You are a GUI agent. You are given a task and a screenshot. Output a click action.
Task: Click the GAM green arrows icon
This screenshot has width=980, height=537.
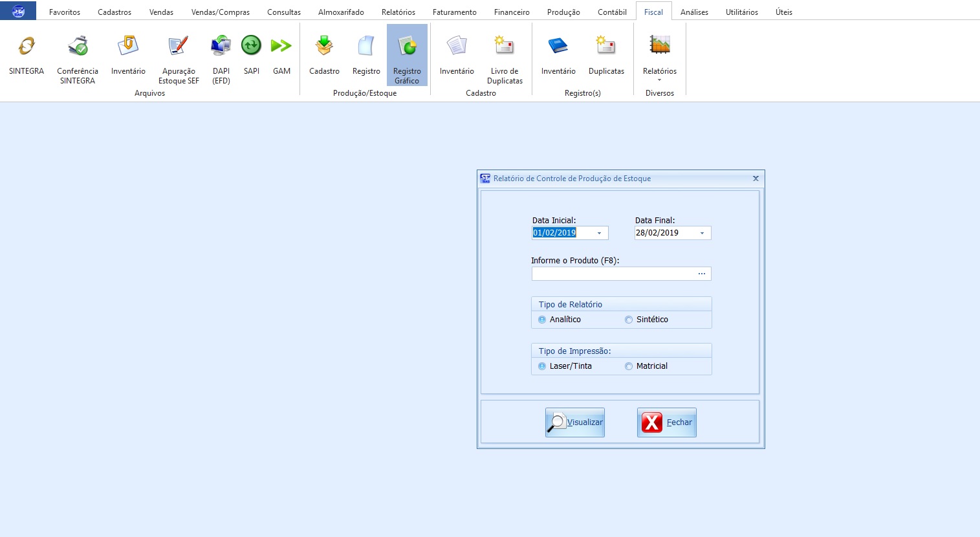[281, 56]
